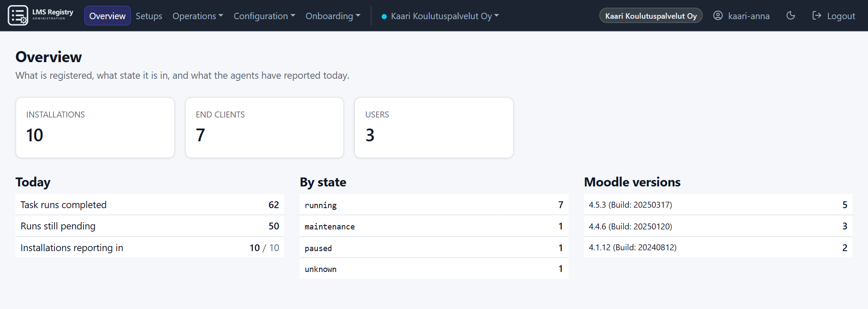
Task: Click the 4.1.12 (Build: 20240812) version row
Action: coord(718,247)
